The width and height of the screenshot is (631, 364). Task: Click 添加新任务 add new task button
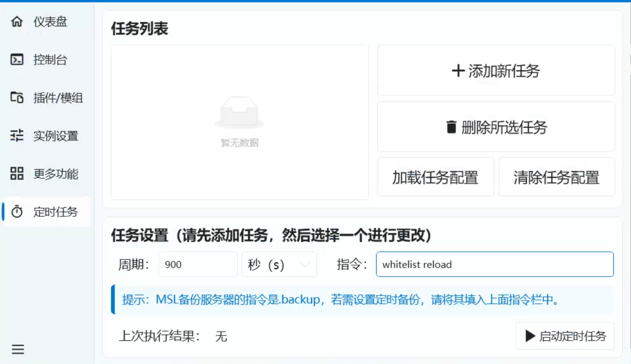[496, 71]
